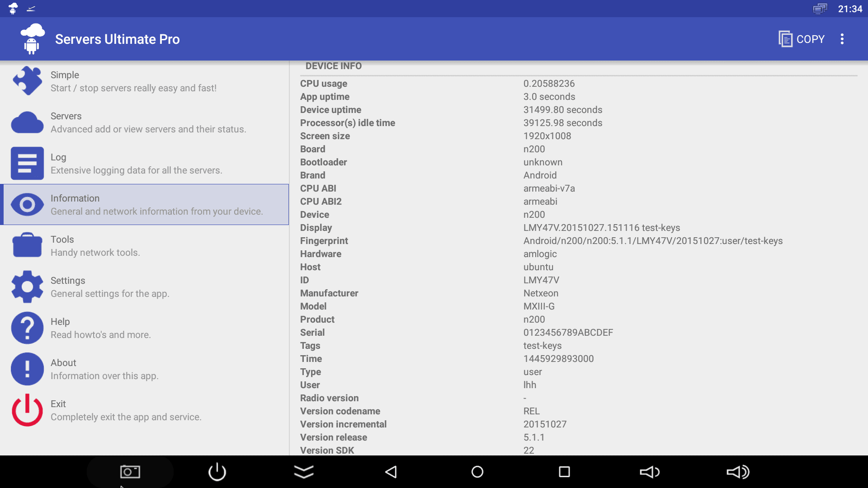Image resolution: width=868 pixels, height=488 pixels.
Task: Click the Brand value Android
Action: click(540, 175)
